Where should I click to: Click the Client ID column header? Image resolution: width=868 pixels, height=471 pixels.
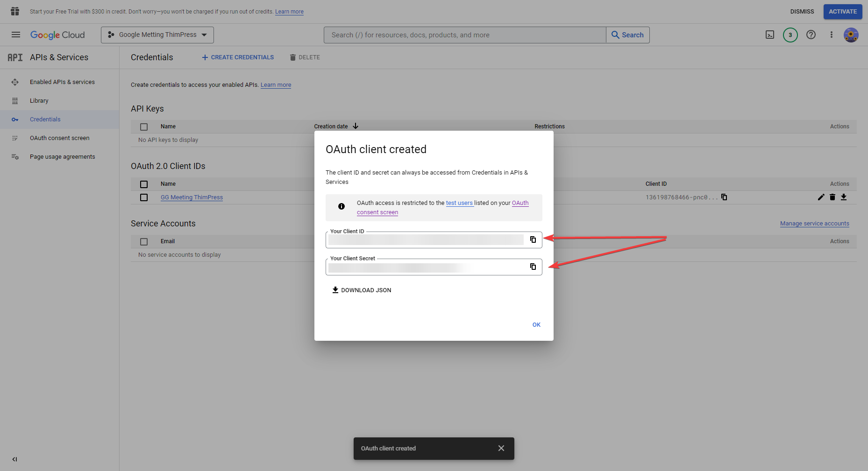click(656, 184)
